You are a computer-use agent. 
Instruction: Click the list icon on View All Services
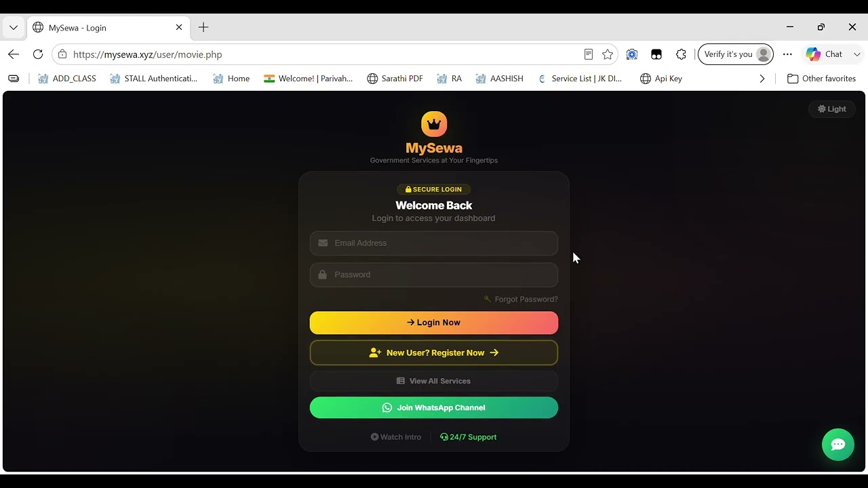401,381
